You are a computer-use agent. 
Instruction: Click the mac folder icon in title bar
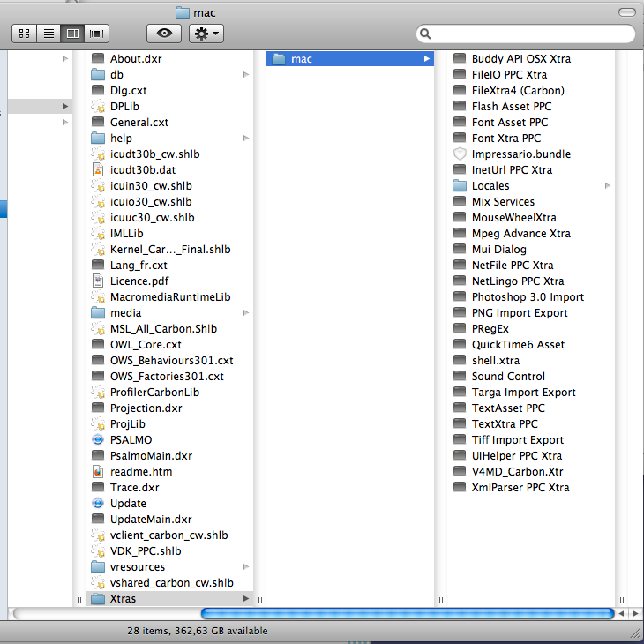coord(183,12)
